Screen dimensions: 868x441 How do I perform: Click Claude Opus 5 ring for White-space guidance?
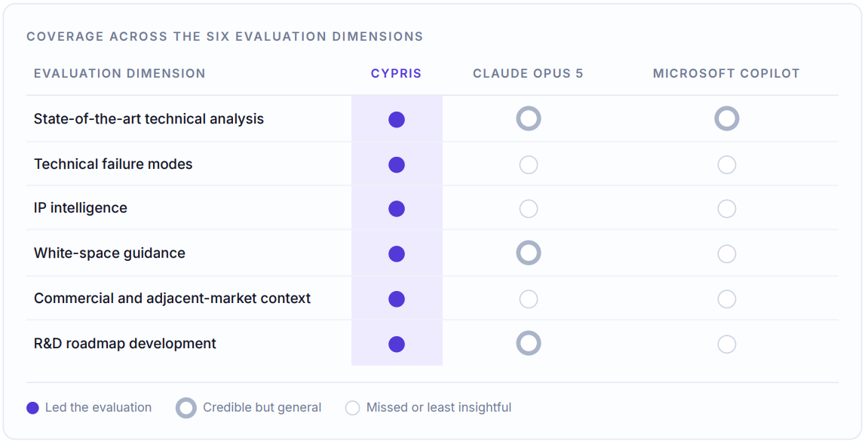point(529,253)
